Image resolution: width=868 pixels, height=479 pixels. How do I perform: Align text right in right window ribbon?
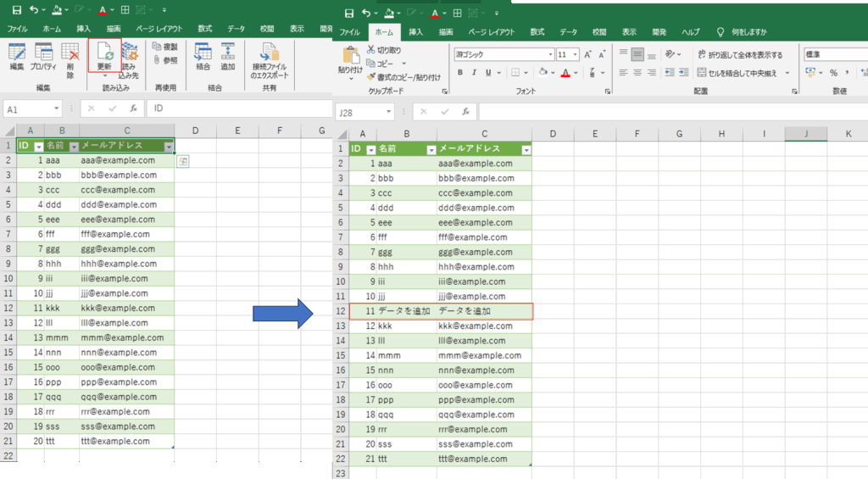(x=652, y=73)
